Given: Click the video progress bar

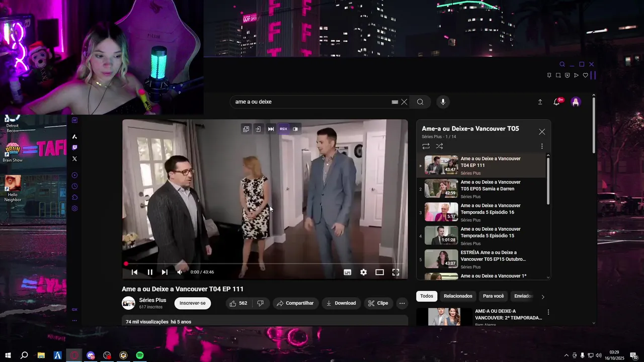Looking at the screenshot, I should pos(265,263).
